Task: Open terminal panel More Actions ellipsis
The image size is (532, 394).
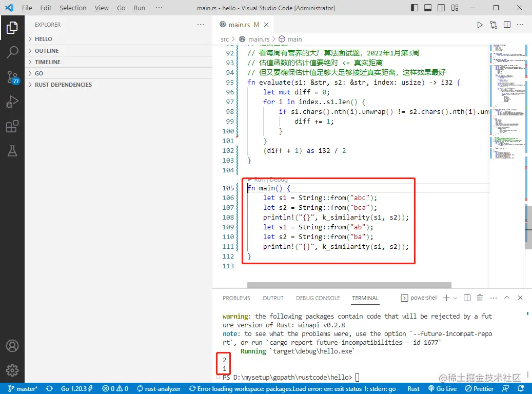Action: (x=494, y=298)
